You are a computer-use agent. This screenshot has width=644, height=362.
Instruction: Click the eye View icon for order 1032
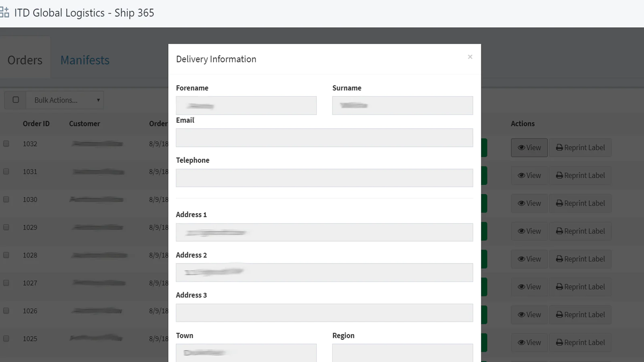pos(521,148)
